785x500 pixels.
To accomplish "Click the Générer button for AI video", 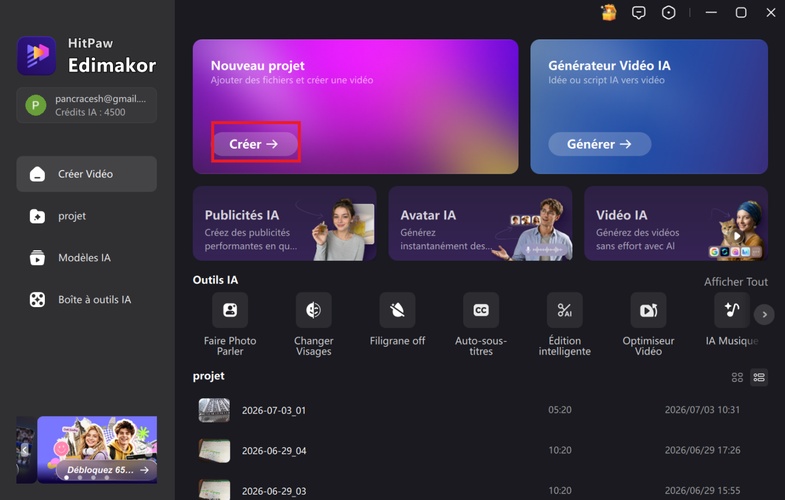I will click(600, 144).
